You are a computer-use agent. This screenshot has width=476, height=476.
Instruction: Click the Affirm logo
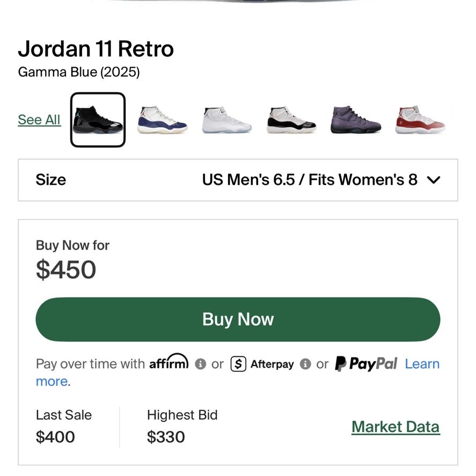169,362
